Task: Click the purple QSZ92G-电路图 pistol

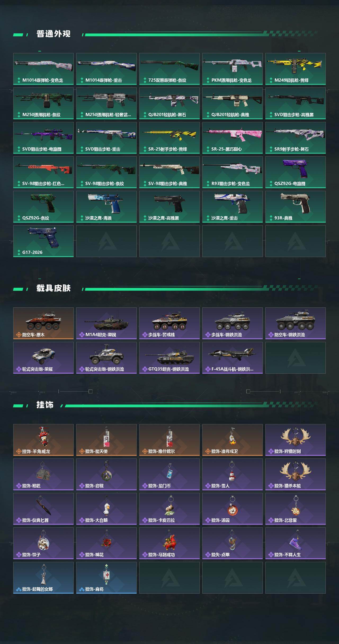Action: click(x=296, y=172)
